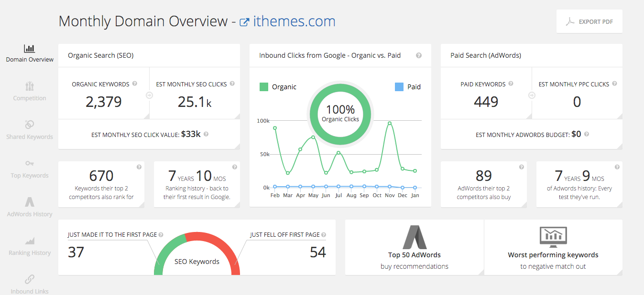Screen dimensions: 644x295
Task: Open Worst performing keywords to negative match out
Action: 553,247
